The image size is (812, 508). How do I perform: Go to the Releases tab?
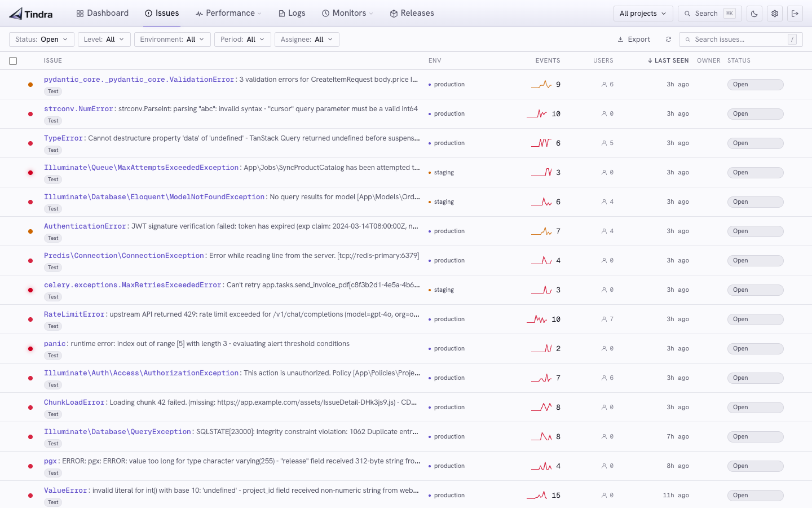pos(412,13)
